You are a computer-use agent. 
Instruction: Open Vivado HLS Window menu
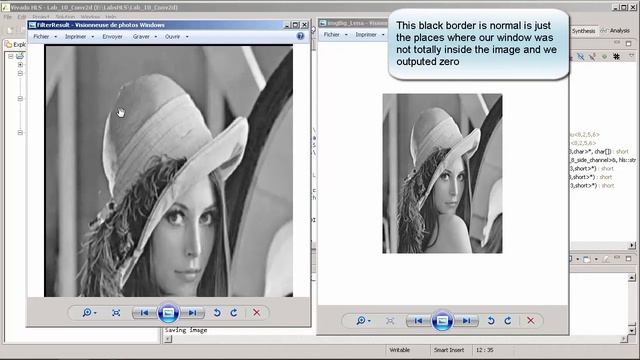coord(90,17)
